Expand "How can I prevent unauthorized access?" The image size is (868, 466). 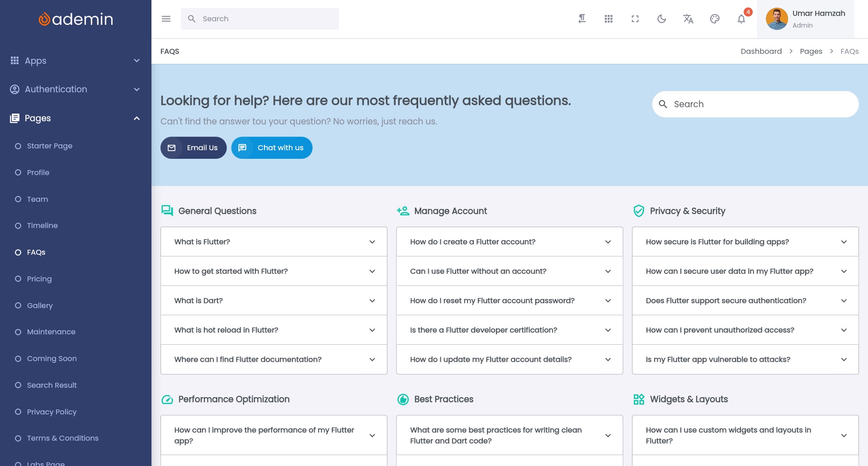click(745, 330)
